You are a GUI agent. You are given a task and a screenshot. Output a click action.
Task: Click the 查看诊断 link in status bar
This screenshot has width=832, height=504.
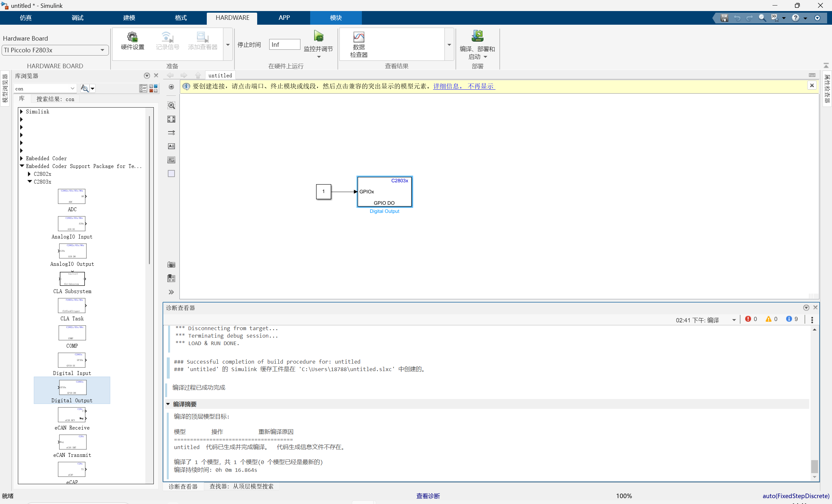click(428, 496)
